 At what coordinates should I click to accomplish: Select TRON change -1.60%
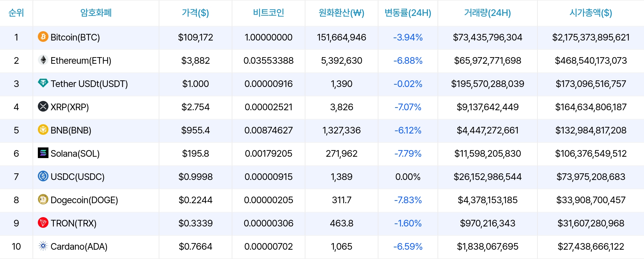pos(408,223)
